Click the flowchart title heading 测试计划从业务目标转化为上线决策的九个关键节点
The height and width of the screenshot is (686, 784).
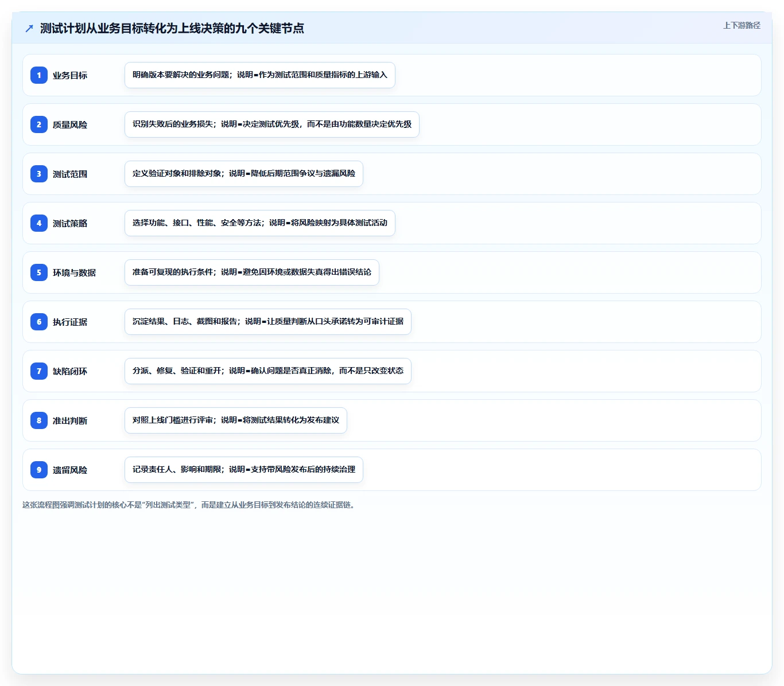point(172,28)
